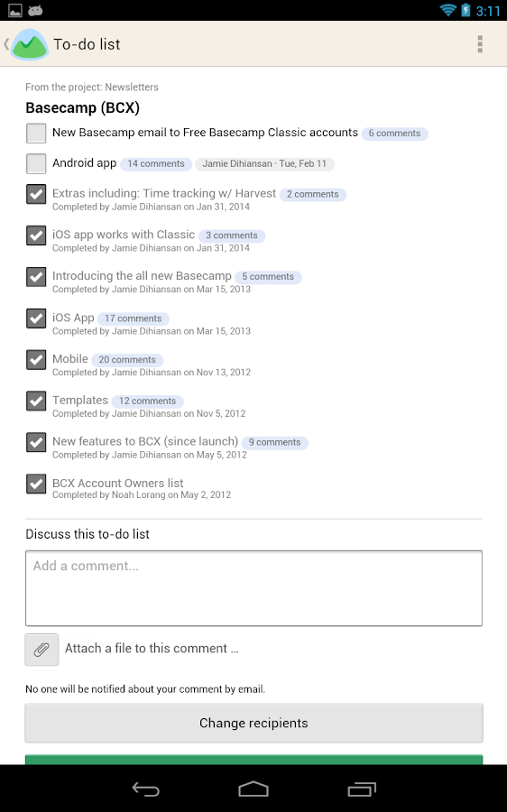Tap the paperclip attach file icon
This screenshot has height=812, width=507.
[x=41, y=650]
